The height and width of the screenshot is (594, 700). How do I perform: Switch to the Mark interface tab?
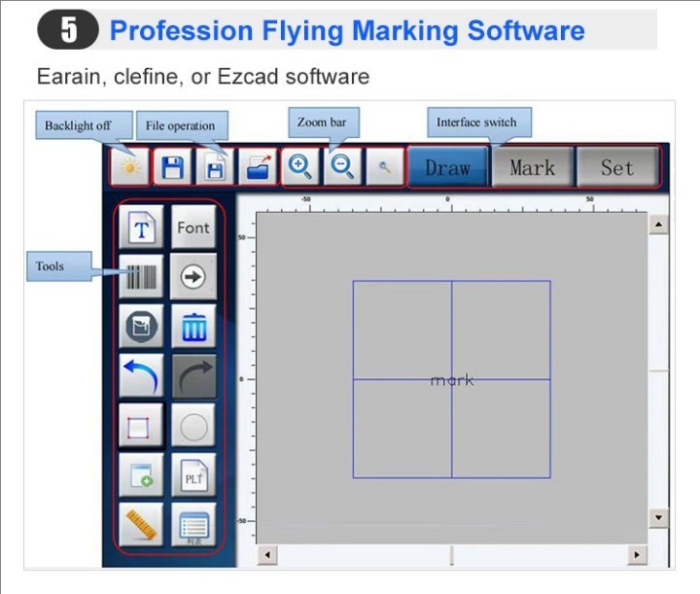[x=532, y=167]
